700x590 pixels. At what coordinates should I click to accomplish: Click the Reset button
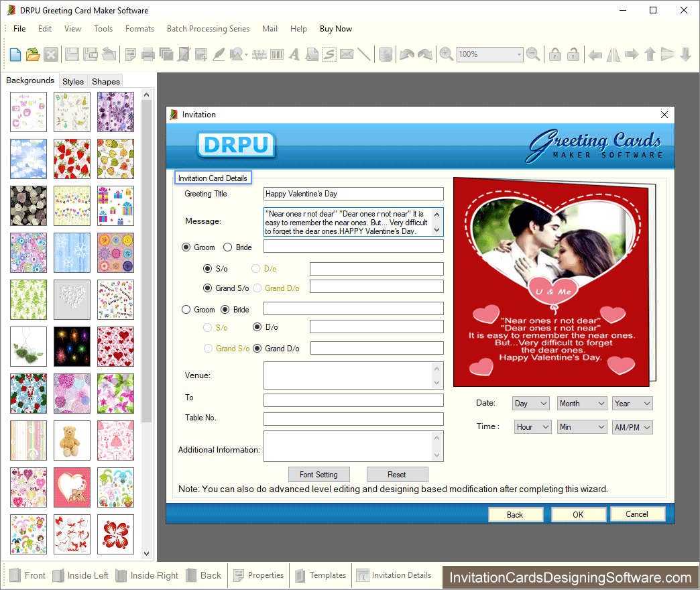click(x=397, y=475)
